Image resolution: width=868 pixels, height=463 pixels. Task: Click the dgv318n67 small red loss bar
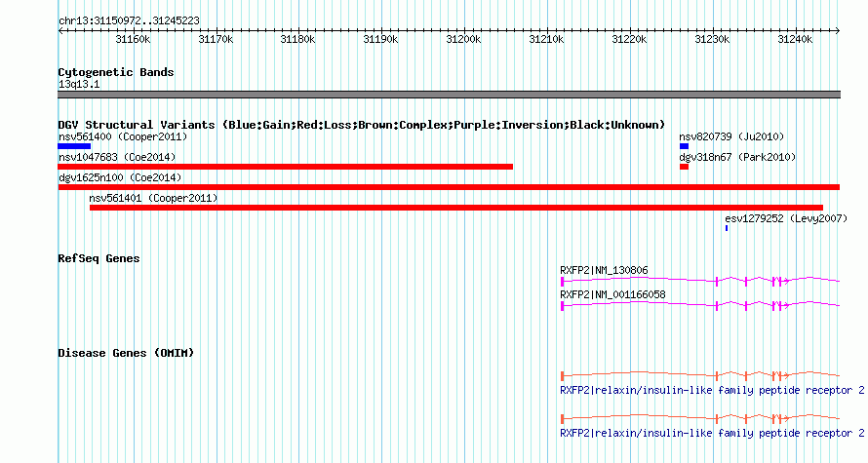pos(685,167)
